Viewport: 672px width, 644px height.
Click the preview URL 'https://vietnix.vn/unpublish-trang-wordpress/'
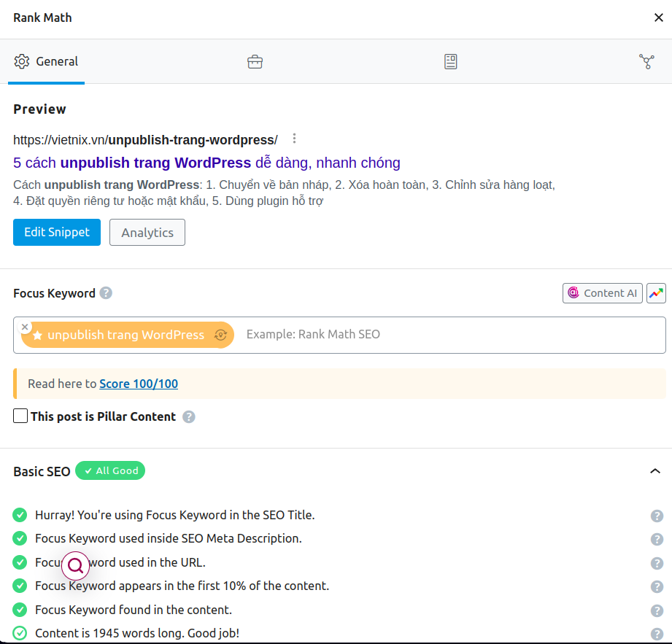[145, 140]
